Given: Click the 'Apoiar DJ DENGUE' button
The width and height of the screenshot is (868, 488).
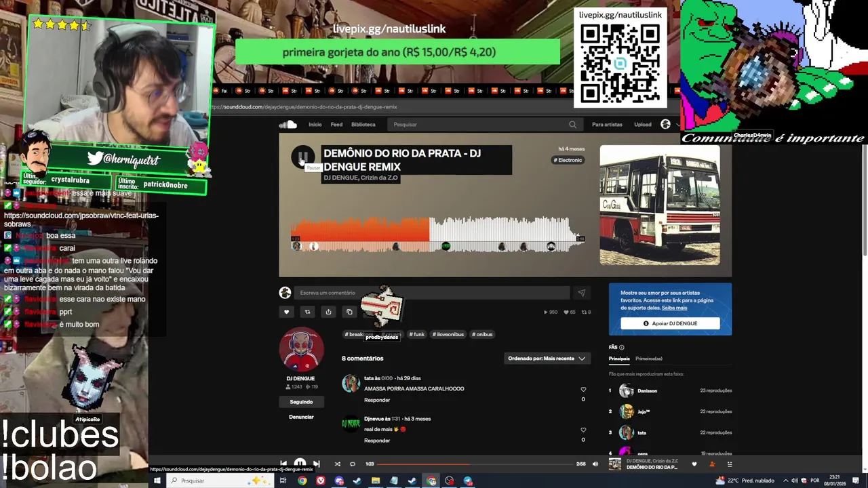Looking at the screenshot, I should pos(670,323).
